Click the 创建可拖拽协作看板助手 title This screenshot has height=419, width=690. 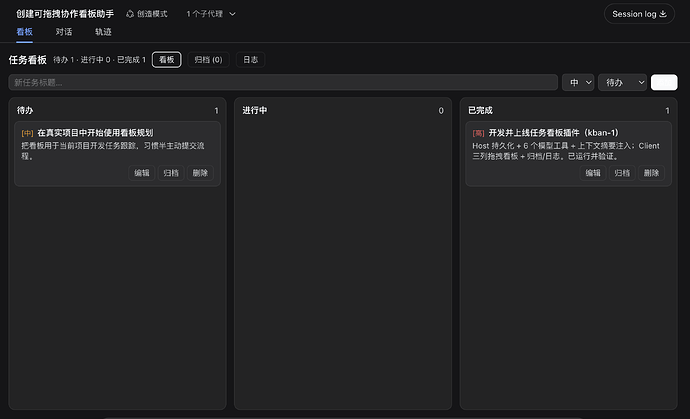tap(65, 14)
